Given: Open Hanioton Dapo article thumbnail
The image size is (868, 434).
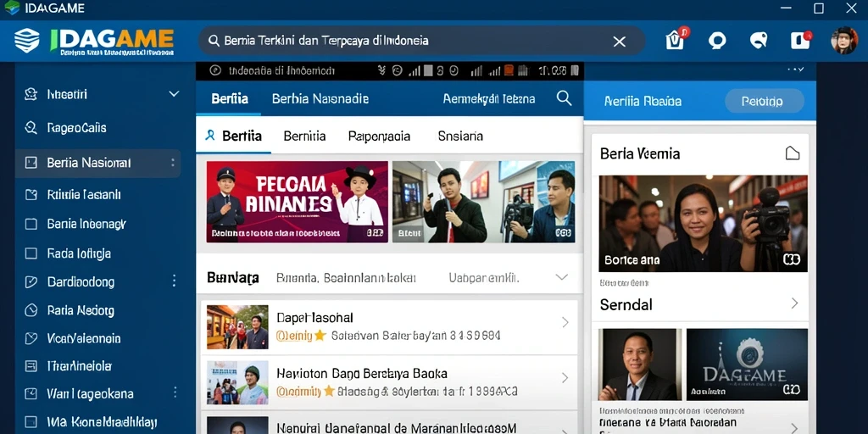Looking at the screenshot, I should [237, 382].
